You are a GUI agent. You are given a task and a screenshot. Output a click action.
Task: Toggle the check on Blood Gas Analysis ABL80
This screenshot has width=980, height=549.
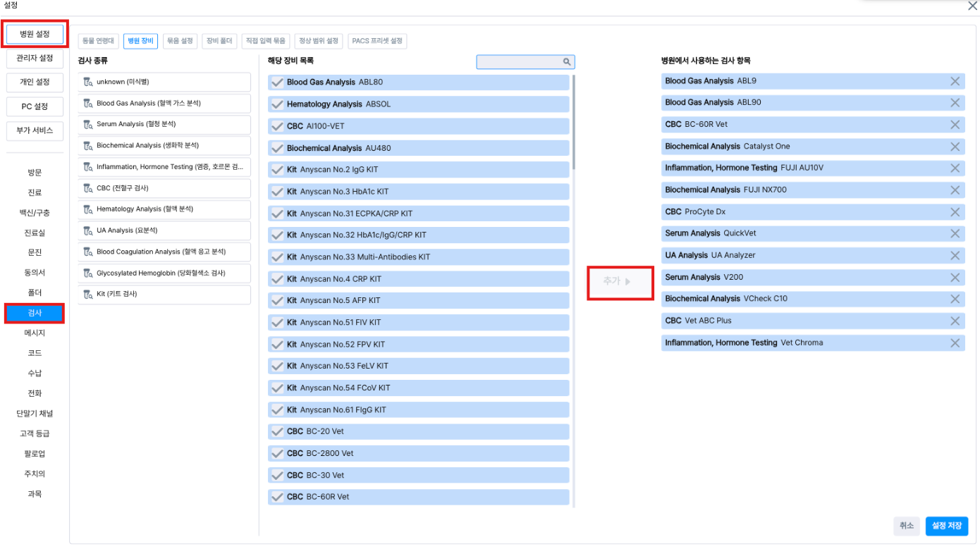coord(277,82)
